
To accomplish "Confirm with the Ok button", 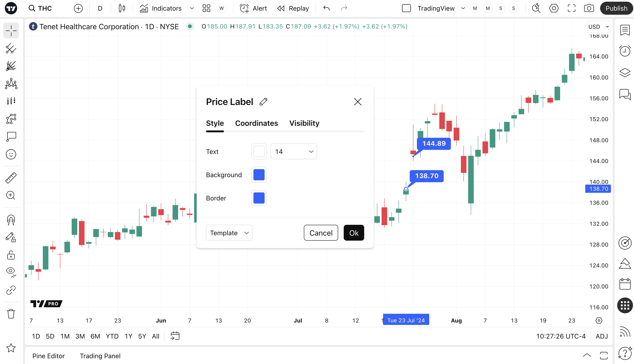I will (354, 233).
